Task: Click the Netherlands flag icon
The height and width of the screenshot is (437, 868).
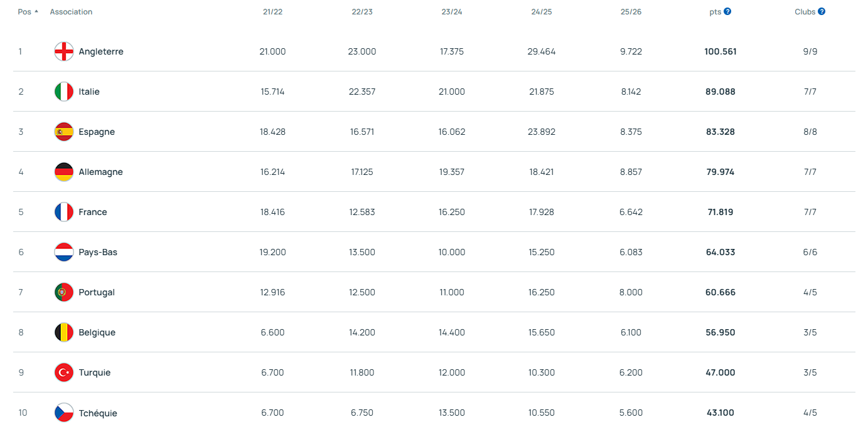Action: click(x=64, y=252)
